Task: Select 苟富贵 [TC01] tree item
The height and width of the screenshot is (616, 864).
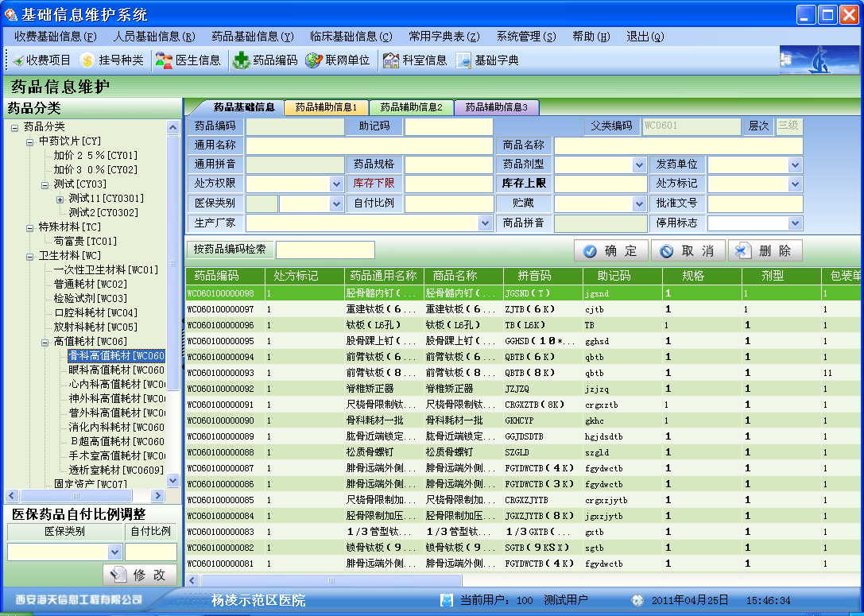Action: tap(85, 242)
